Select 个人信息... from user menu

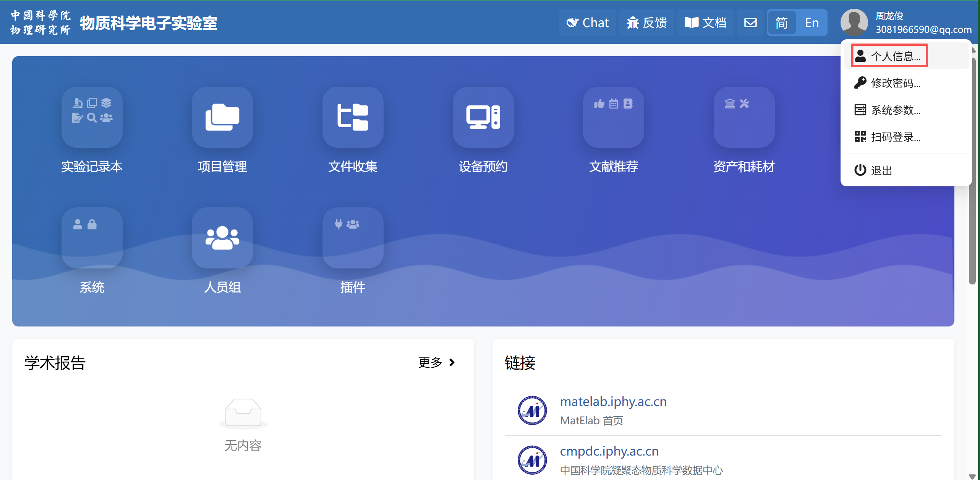click(x=889, y=56)
